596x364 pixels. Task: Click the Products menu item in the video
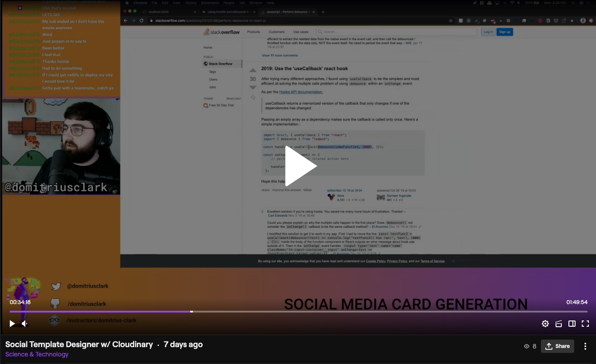pyautogui.click(x=253, y=32)
